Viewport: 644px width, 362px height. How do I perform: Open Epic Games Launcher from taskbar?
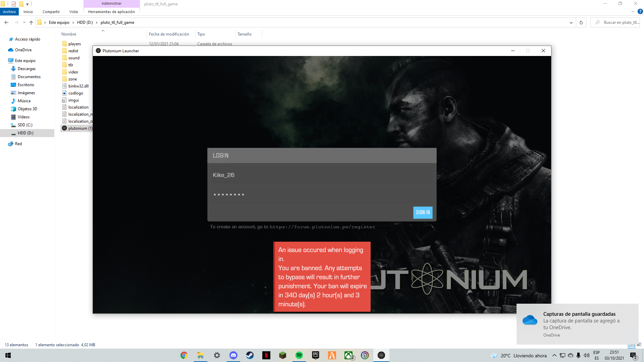click(x=315, y=355)
